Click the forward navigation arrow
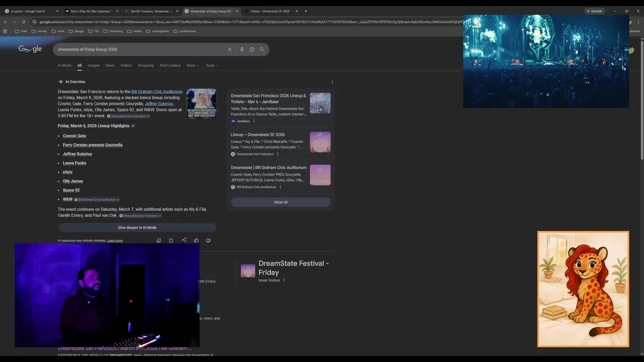 click(14, 22)
